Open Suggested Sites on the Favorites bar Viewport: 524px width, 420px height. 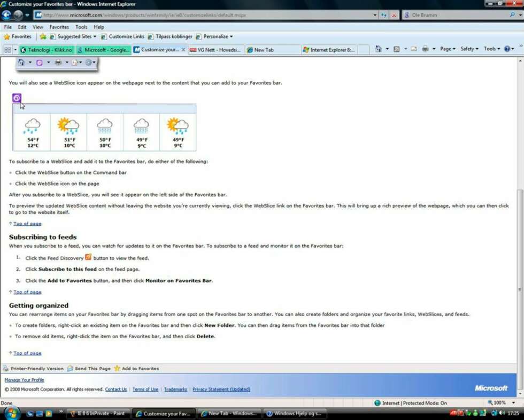point(73,37)
